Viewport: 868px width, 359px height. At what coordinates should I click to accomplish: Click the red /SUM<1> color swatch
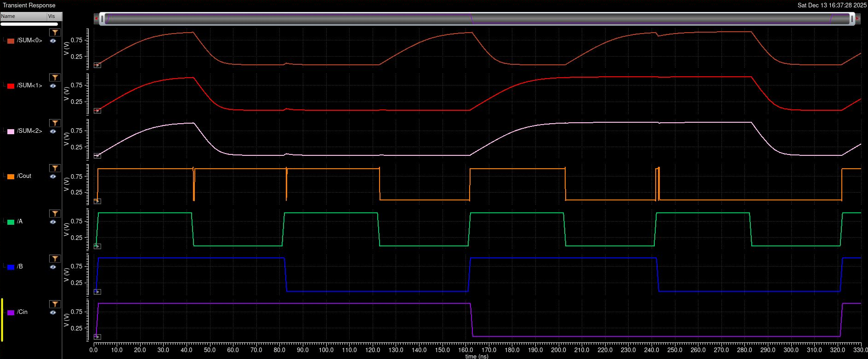click(x=11, y=86)
